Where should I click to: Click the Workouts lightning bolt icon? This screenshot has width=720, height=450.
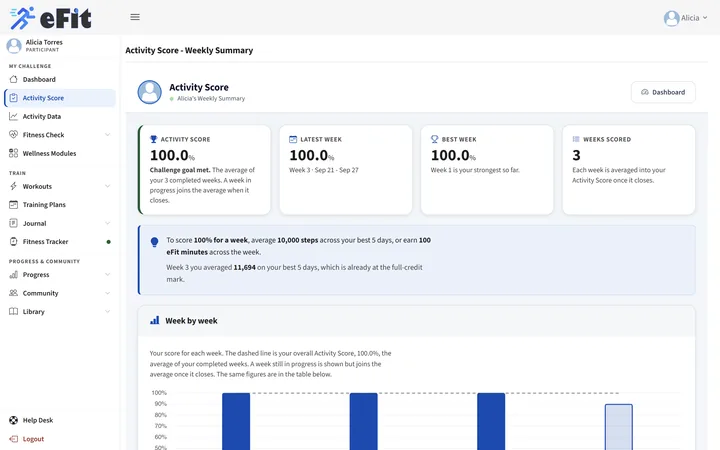pos(13,186)
